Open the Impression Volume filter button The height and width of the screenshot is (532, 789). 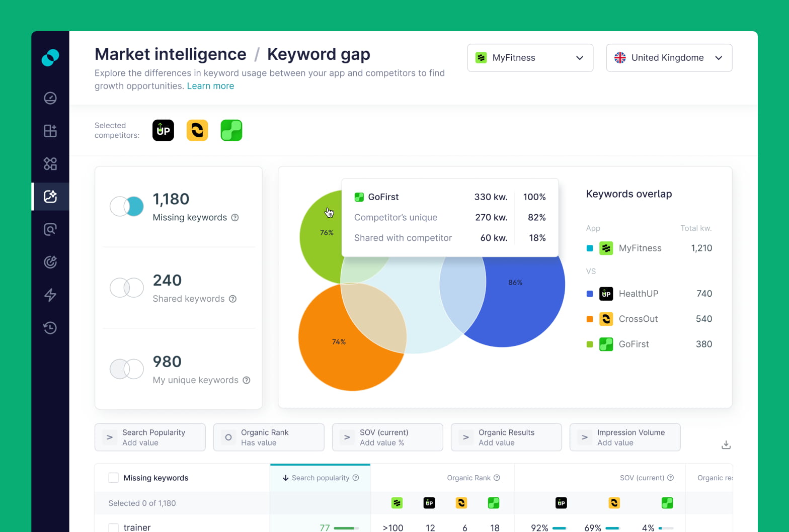(x=624, y=437)
